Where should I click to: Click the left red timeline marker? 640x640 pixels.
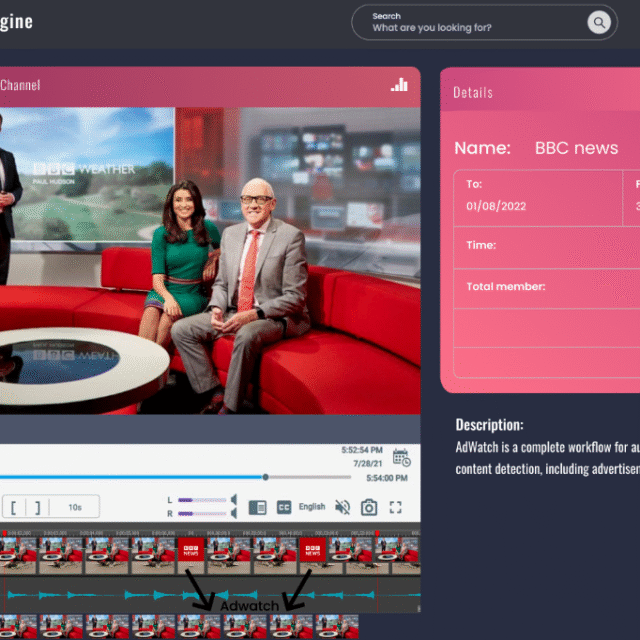click(x=4, y=533)
